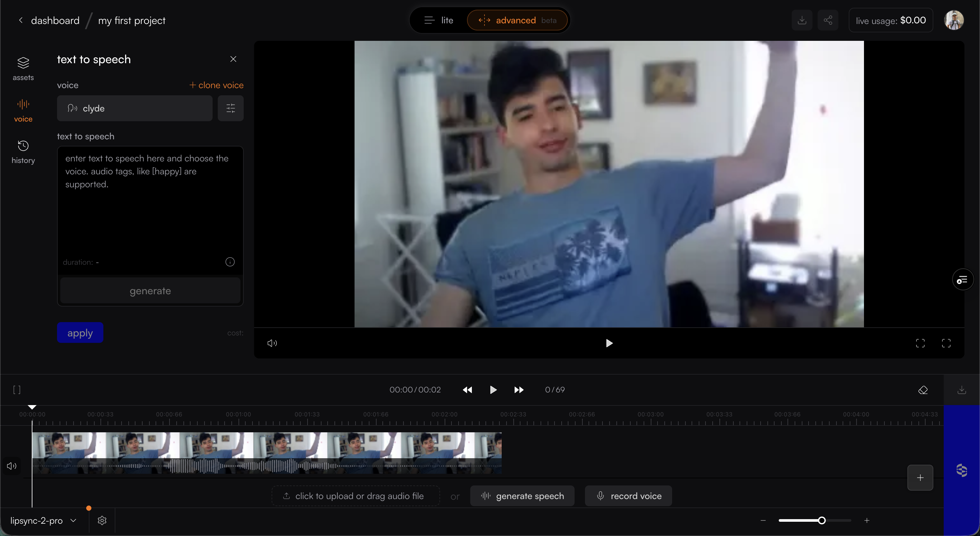Click the 0 / 69 frame counter
This screenshot has height=536, width=980.
(555, 390)
